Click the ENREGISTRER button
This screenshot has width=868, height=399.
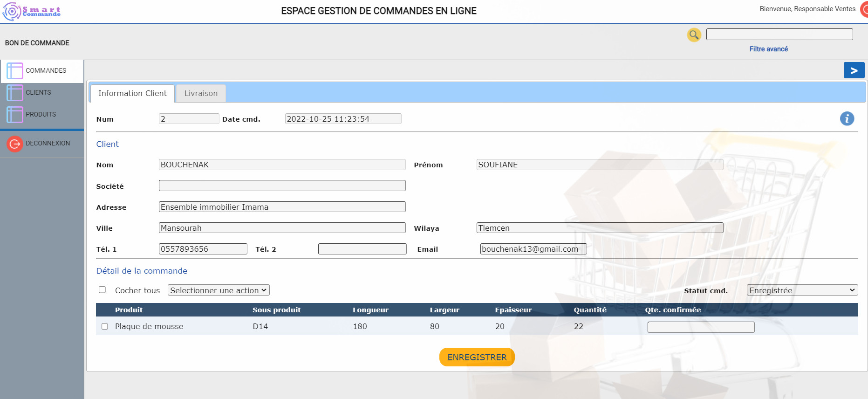tap(477, 357)
